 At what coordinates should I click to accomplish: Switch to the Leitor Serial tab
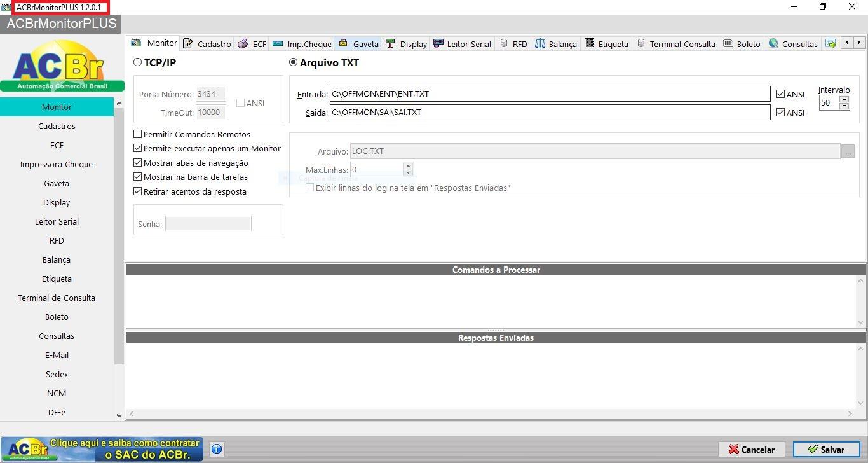(x=462, y=43)
